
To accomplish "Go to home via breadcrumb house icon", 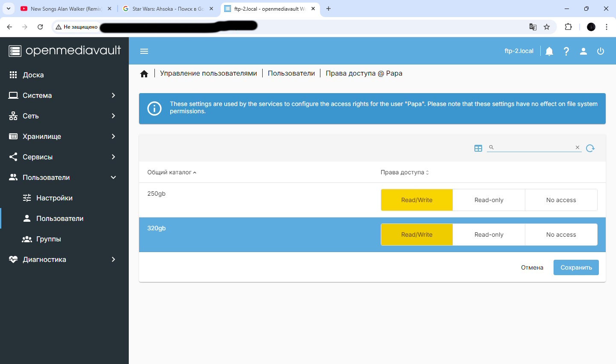I will click(144, 74).
